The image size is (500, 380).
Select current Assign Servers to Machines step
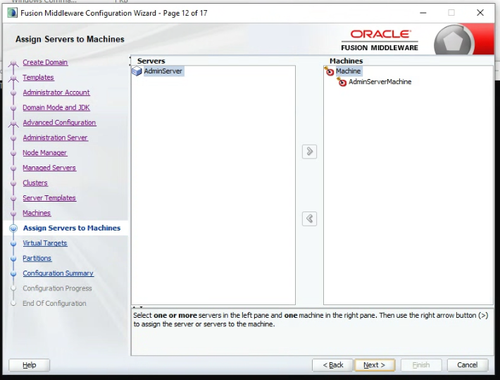pos(72,228)
